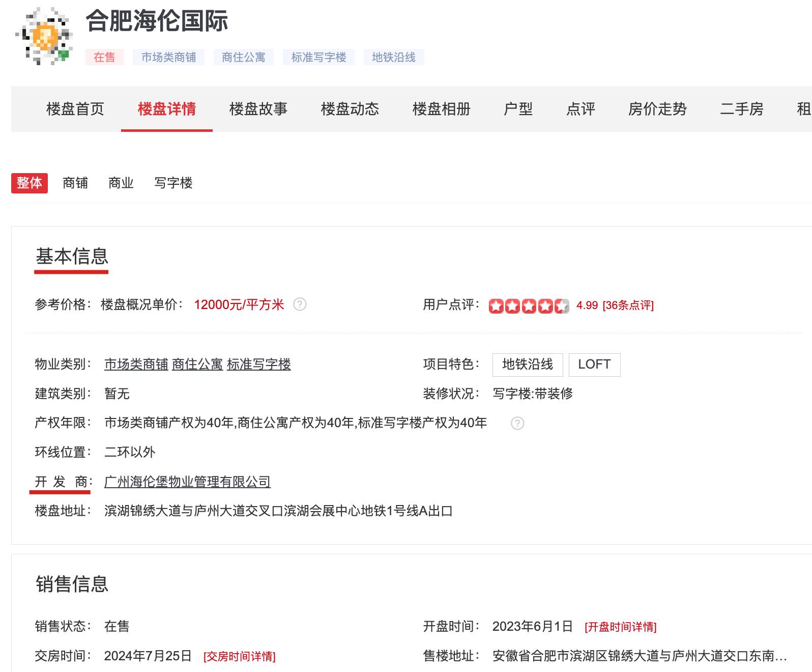Select the 整体 filter button
This screenshot has height=672, width=812.
pos(30,183)
